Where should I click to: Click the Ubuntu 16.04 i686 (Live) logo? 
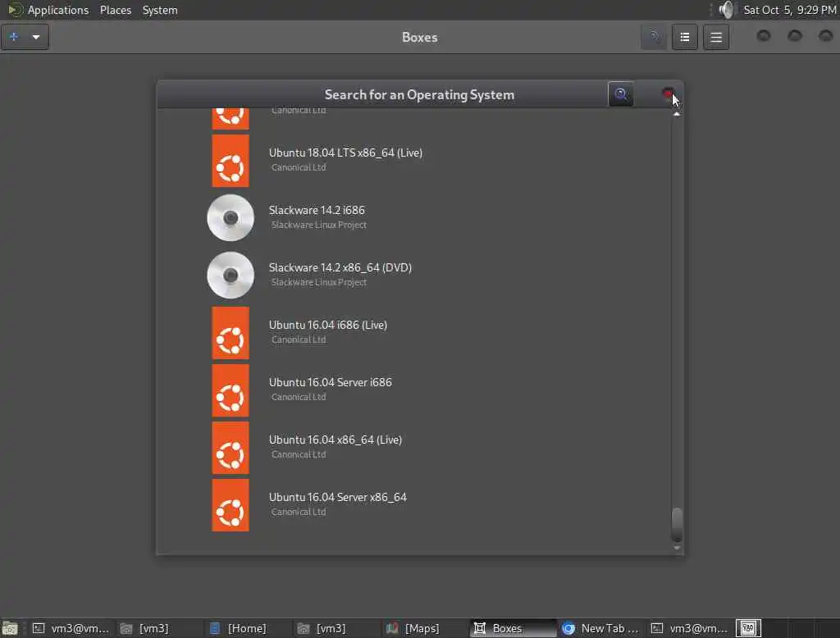[x=231, y=333]
